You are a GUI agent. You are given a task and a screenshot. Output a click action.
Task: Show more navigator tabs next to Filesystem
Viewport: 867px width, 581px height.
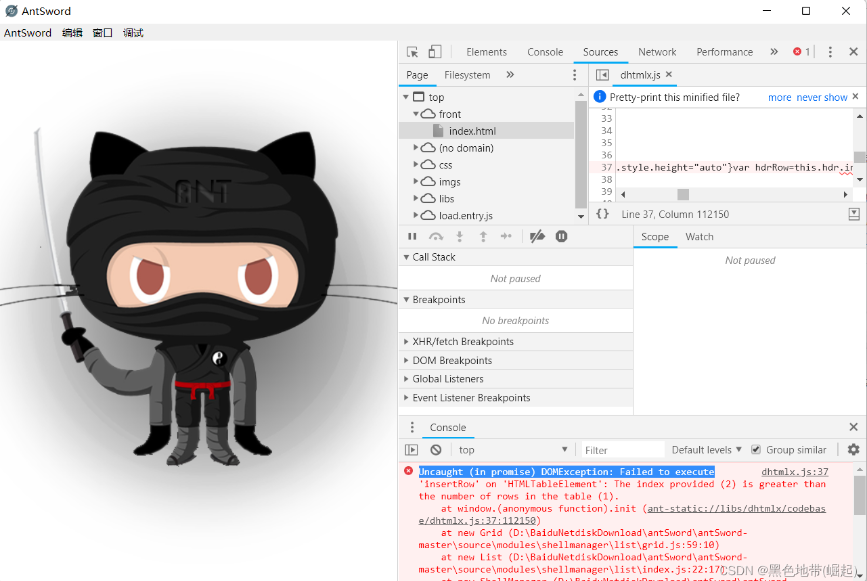(x=510, y=75)
